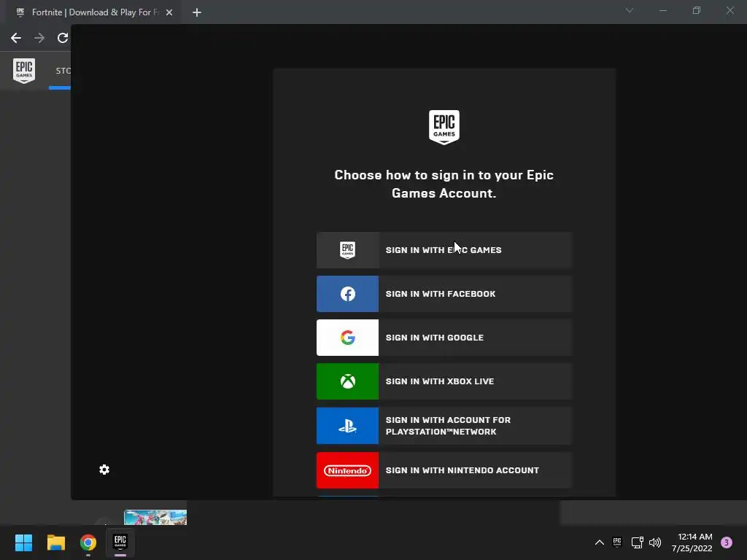Show hidden system tray icons
The height and width of the screenshot is (560, 747).
(x=600, y=542)
